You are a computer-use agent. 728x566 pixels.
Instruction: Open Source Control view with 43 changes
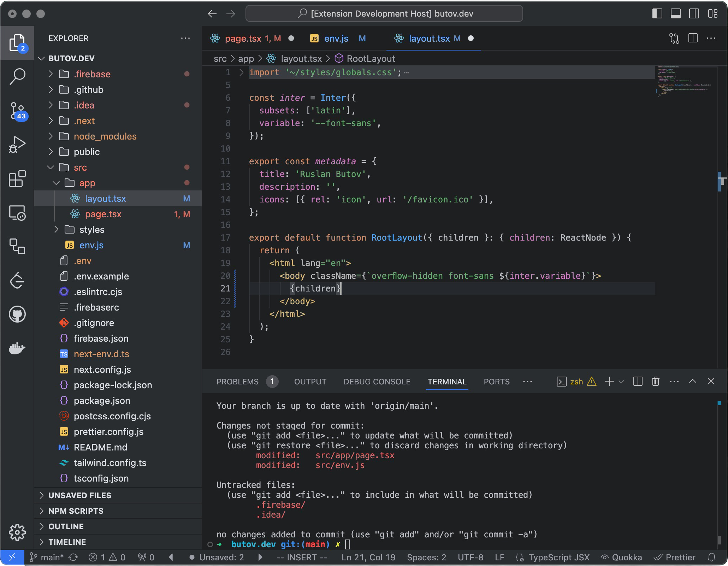pos(17,111)
